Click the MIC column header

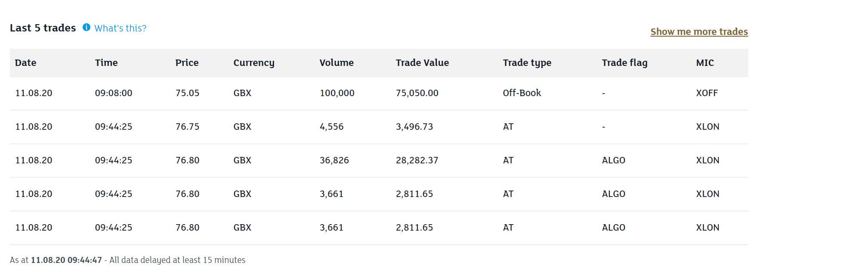point(704,63)
